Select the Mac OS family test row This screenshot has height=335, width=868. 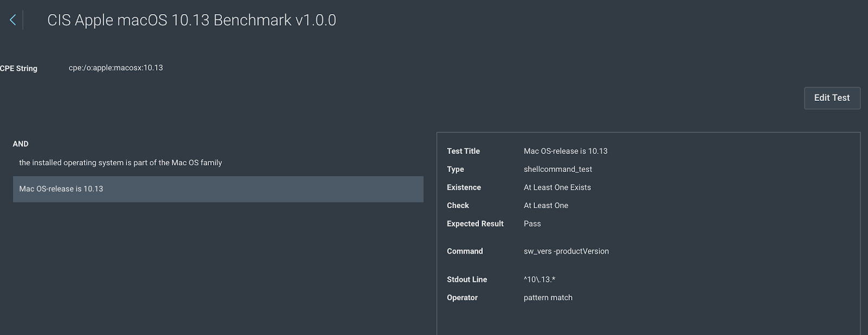(x=120, y=163)
